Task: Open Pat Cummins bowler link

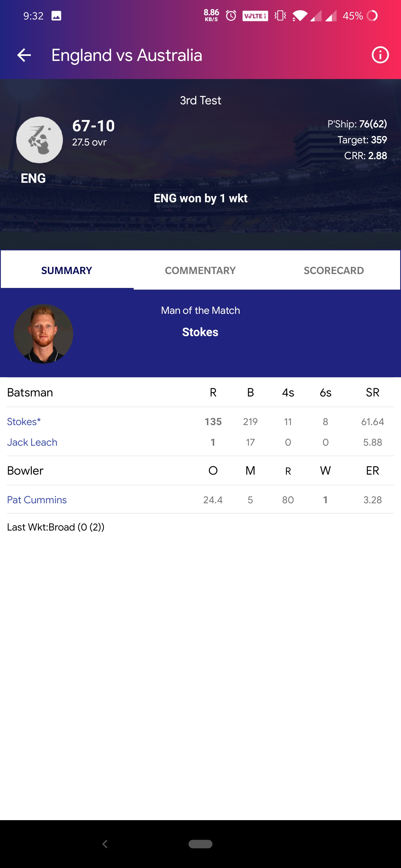Action: [x=37, y=500]
